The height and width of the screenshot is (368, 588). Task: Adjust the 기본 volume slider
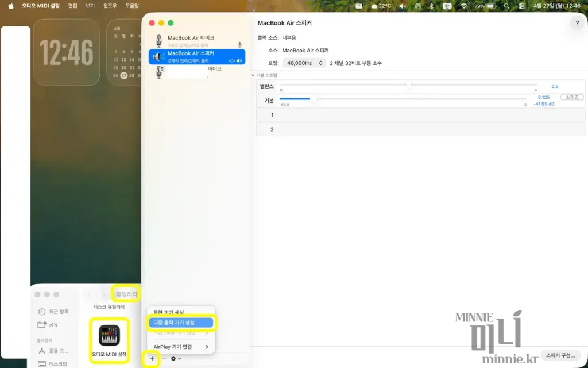(x=403, y=99)
